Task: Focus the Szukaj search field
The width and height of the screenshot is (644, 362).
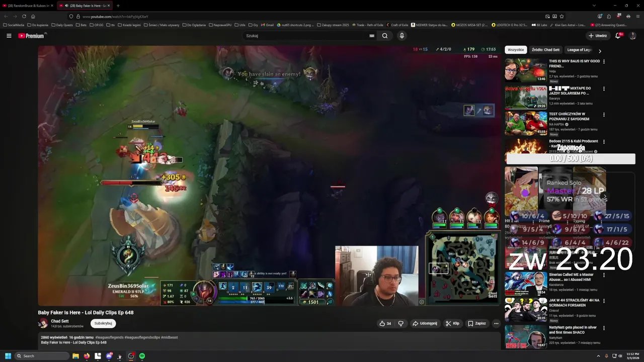Action: (307, 36)
